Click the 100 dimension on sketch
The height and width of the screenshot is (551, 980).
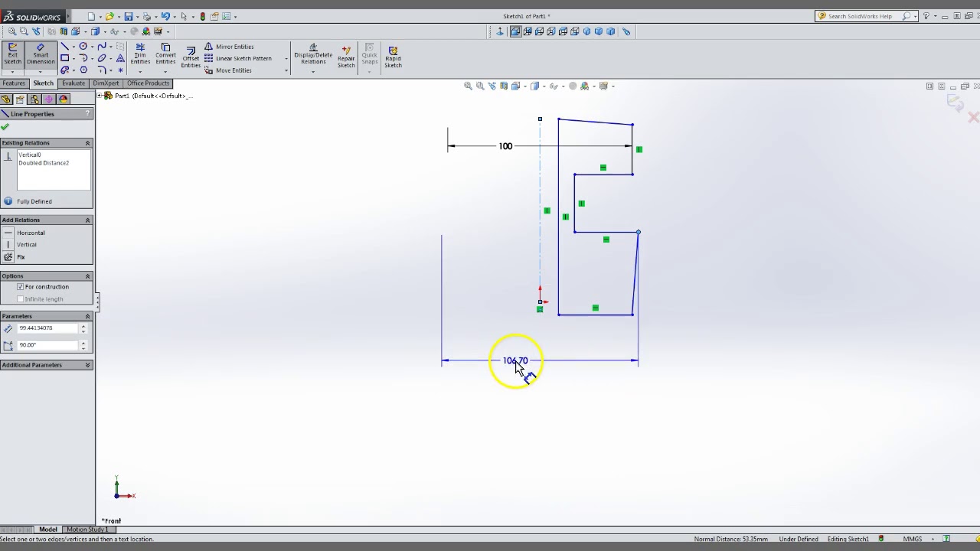(505, 146)
